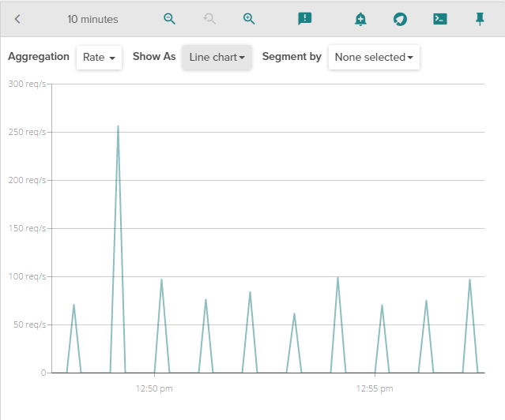
Task: Click the back chevron arrow
Action: tap(17, 19)
